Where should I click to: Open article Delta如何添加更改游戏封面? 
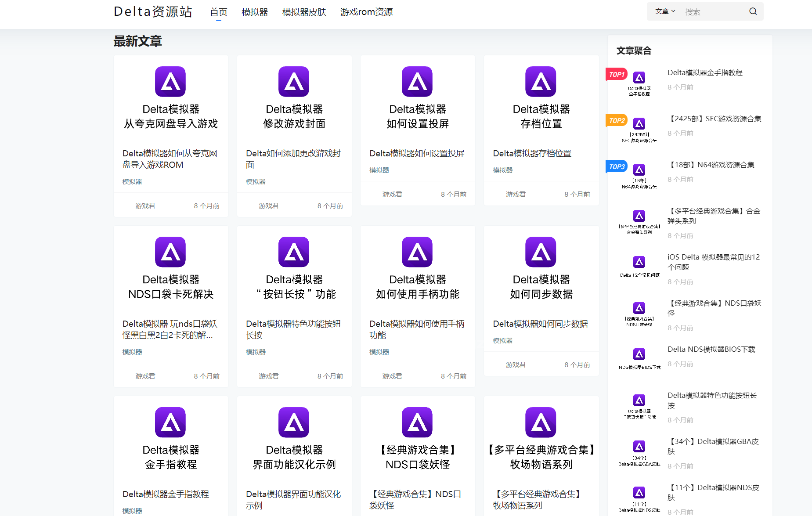tap(293, 159)
